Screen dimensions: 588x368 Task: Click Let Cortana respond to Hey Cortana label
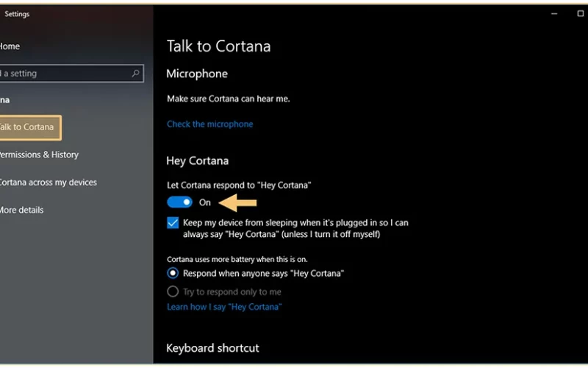[x=239, y=185]
